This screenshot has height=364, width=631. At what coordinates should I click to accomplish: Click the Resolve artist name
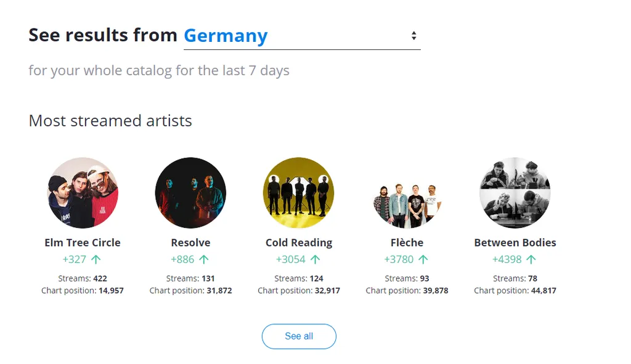point(190,242)
